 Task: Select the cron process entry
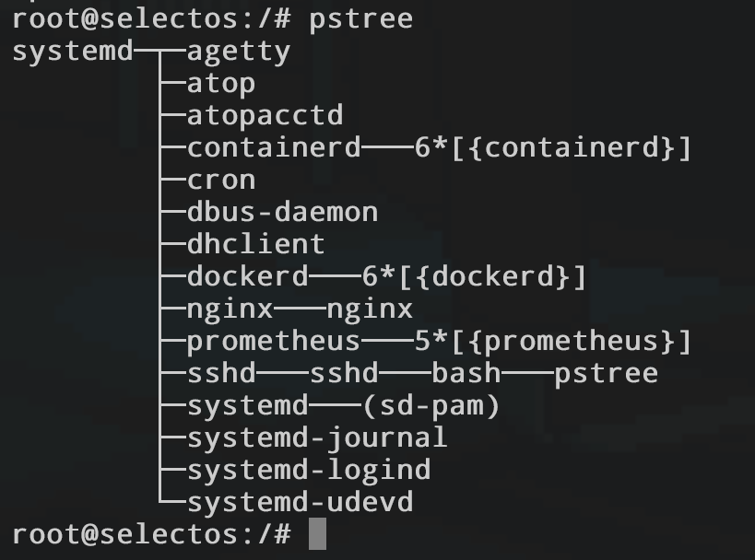click(x=221, y=180)
